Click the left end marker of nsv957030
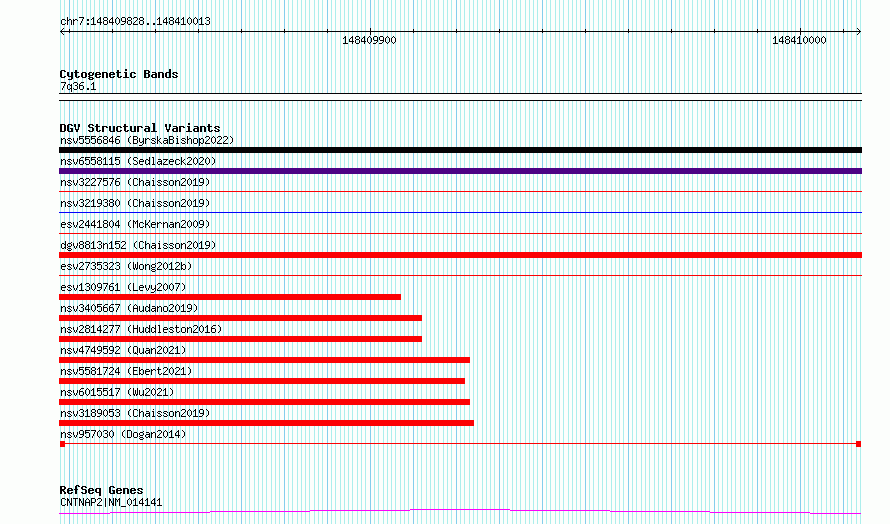The width and height of the screenshot is (890, 524). point(62,444)
